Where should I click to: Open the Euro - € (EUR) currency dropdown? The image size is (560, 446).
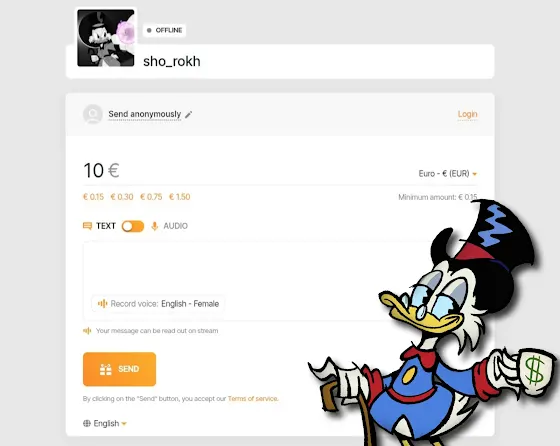(448, 174)
